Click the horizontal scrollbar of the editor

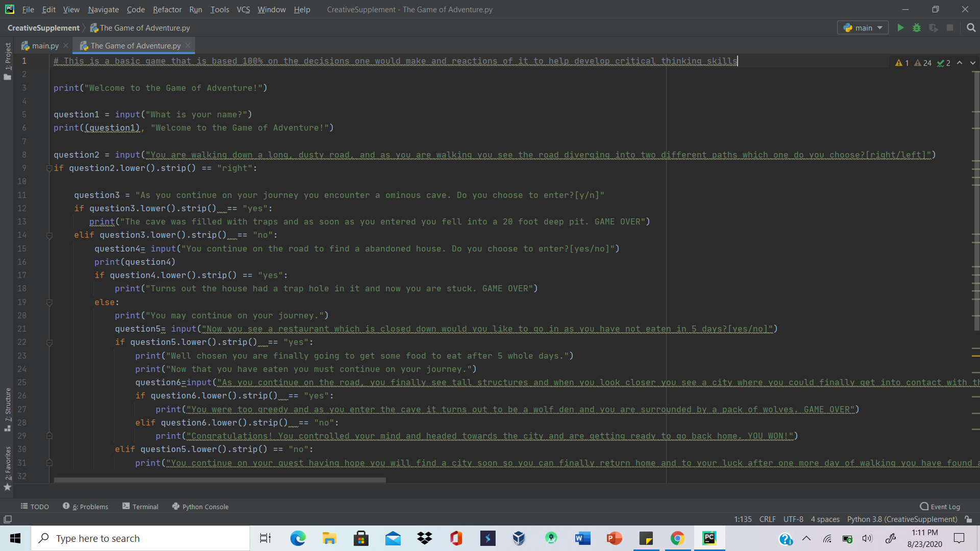click(219, 480)
